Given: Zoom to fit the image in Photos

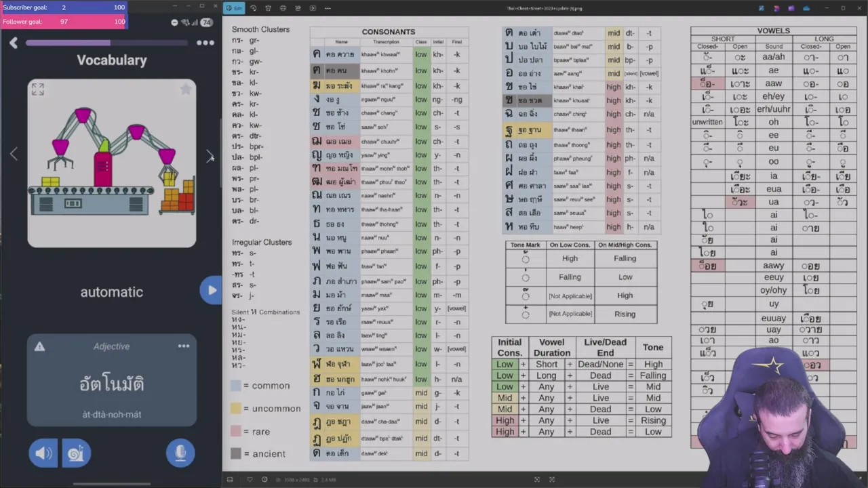Looking at the screenshot, I should coord(537,480).
